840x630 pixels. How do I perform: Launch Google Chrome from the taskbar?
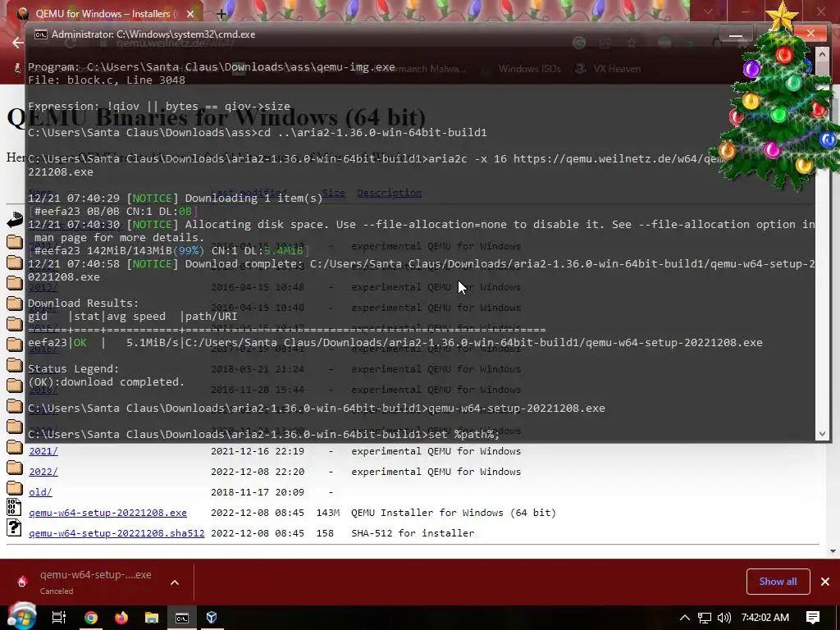point(90,618)
